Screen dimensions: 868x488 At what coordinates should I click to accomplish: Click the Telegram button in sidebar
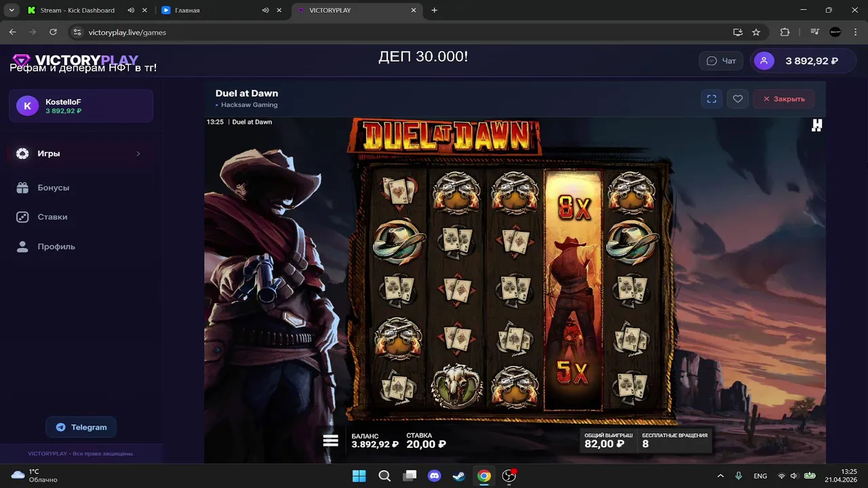81,427
